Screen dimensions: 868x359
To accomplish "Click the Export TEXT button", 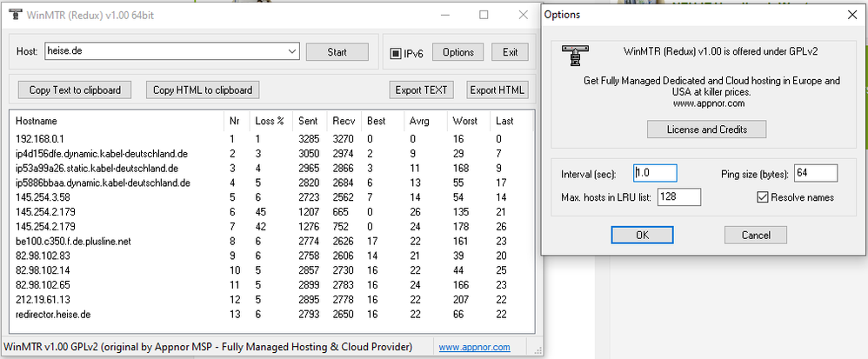I will (x=422, y=90).
